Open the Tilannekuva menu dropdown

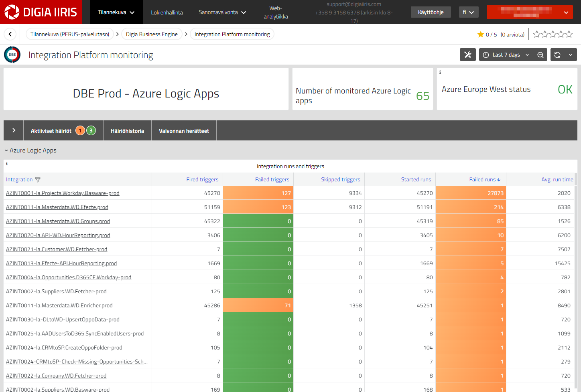coord(116,12)
